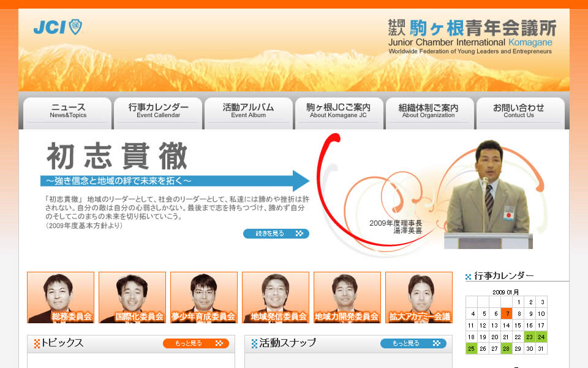Screen dimensions: 588x368
Task: Open the 夢少年育成委員会 committee thumbnail
Action: (204, 297)
